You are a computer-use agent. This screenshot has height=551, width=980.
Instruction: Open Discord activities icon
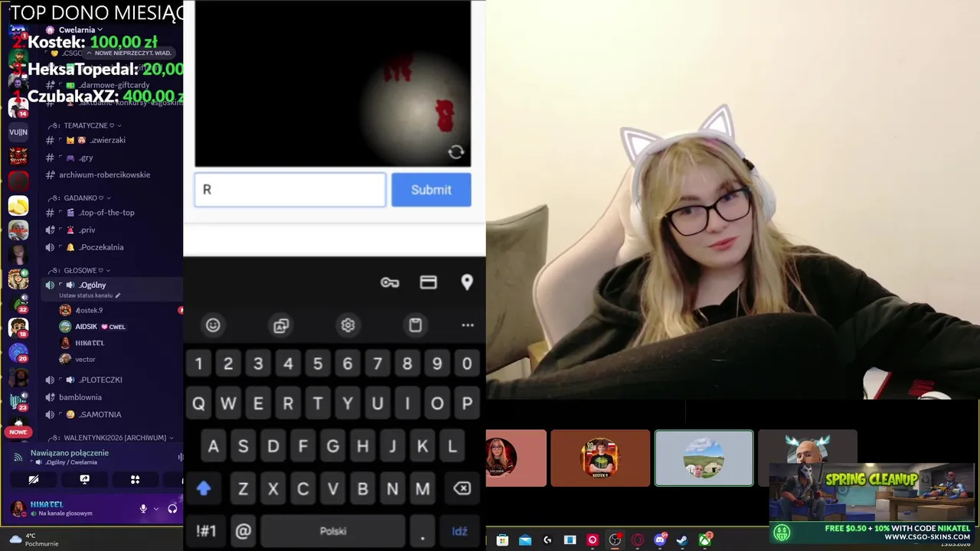tap(135, 480)
